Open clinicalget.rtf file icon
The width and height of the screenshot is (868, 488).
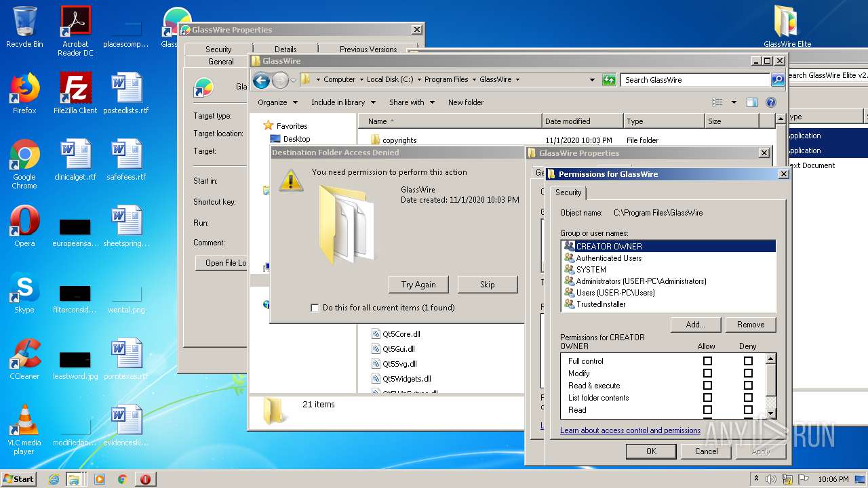point(75,160)
